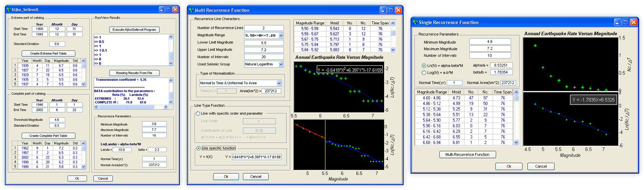Click the Lower Limit Magnitude input field
Viewport: 644px width, 190px height.
263,43
